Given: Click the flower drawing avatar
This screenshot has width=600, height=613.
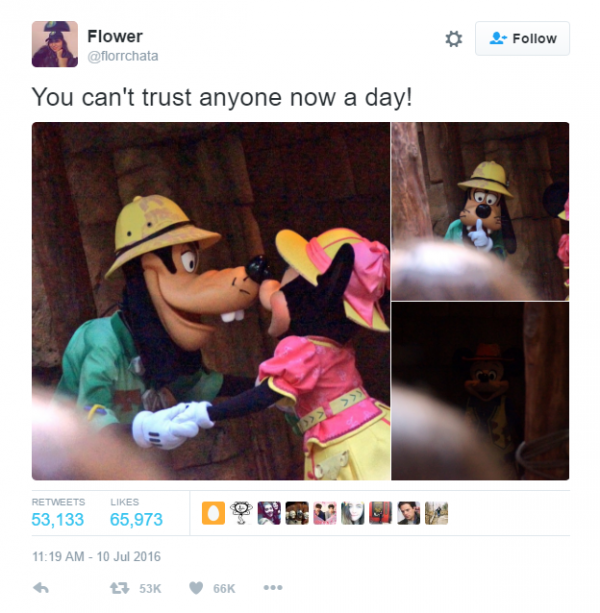Looking at the screenshot, I should (241, 513).
